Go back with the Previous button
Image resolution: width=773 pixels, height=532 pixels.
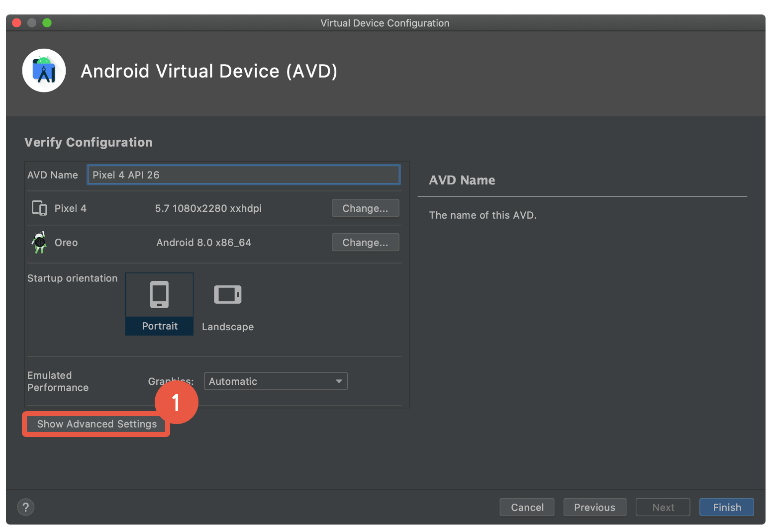tap(594, 507)
